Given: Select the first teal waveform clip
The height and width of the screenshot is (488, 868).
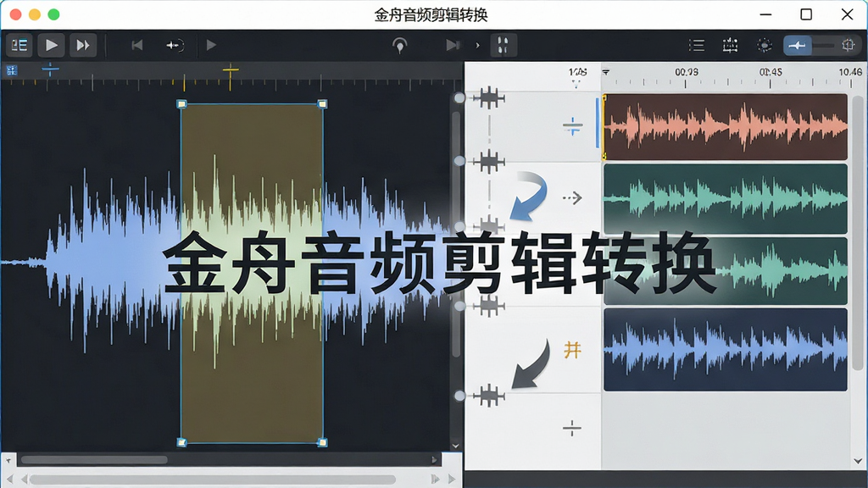Looking at the screenshot, I should click(x=726, y=198).
